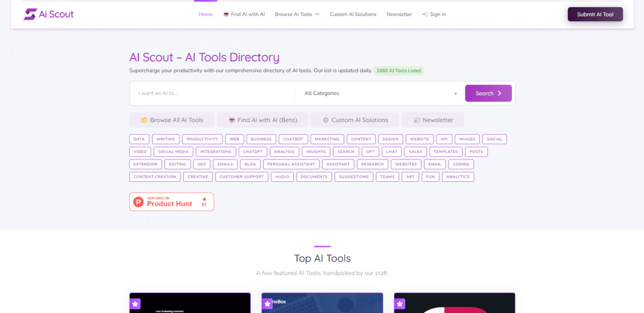Expand the Browse AI Tools menu

(x=297, y=14)
